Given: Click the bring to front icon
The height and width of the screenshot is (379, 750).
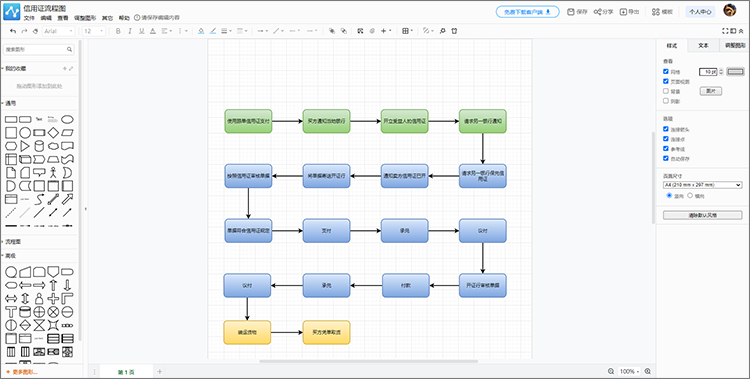Looking at the screenshot, I should 332,31.
